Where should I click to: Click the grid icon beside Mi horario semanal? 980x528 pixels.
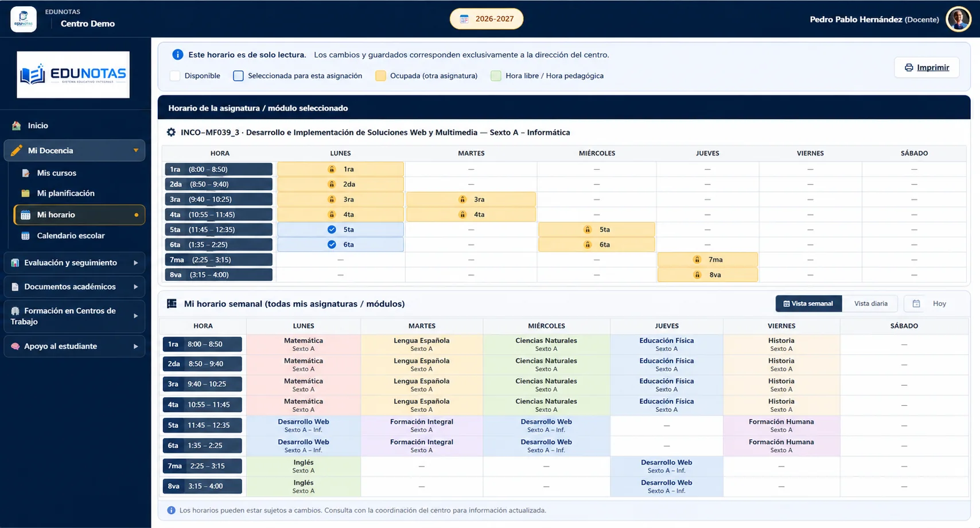172,304
